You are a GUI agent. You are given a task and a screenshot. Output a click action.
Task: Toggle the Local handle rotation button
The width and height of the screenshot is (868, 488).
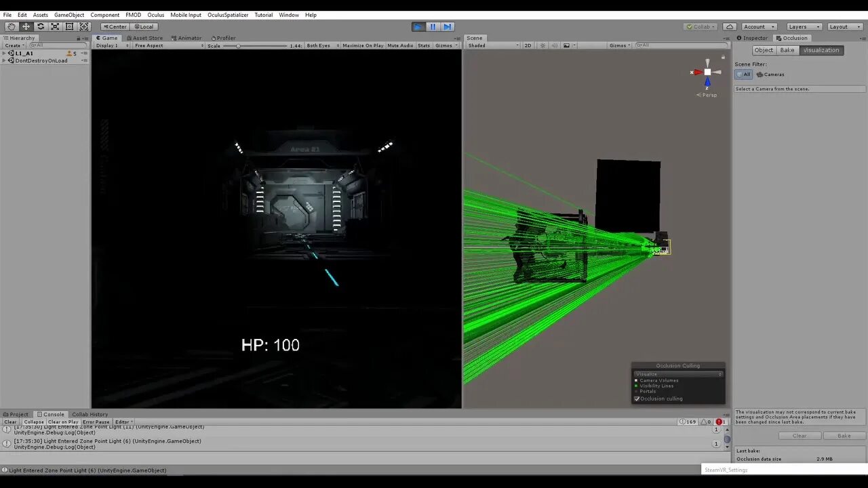pos(143,26)
